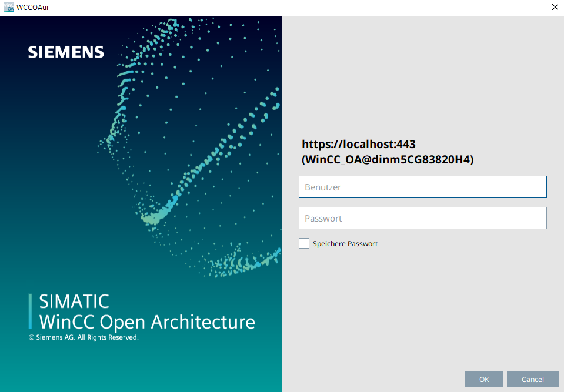
Task: Click into the Passwort field
Action: coord(422,218)
